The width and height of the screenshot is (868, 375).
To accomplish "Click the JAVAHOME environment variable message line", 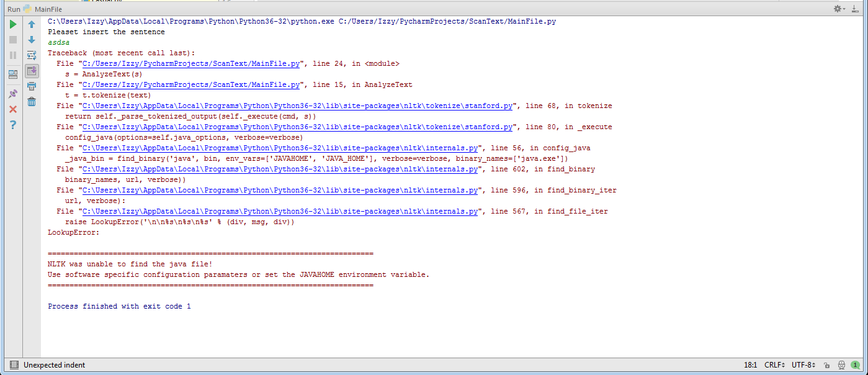I will 239,274.
